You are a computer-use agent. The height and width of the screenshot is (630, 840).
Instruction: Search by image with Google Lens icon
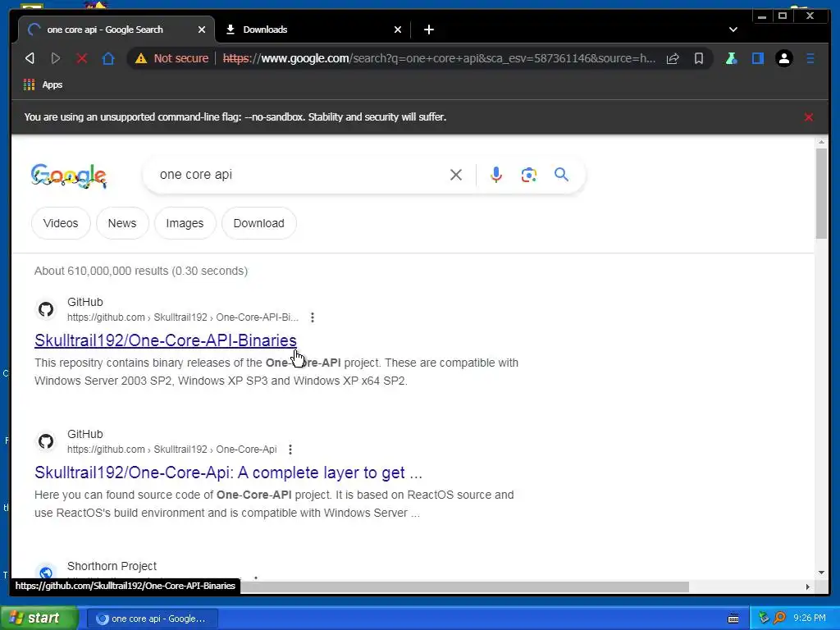[x=529, y=175]
